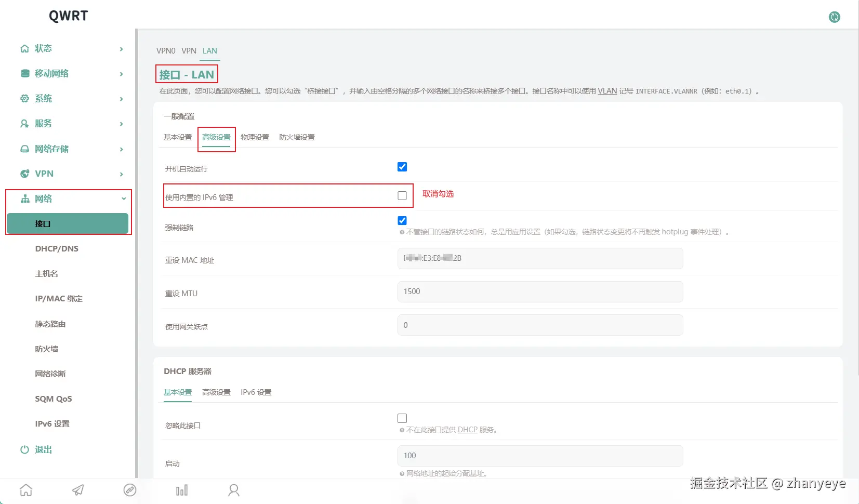Click the status house icon in sidebar
This screenshot has width=859, height=504.
[24, 48]
